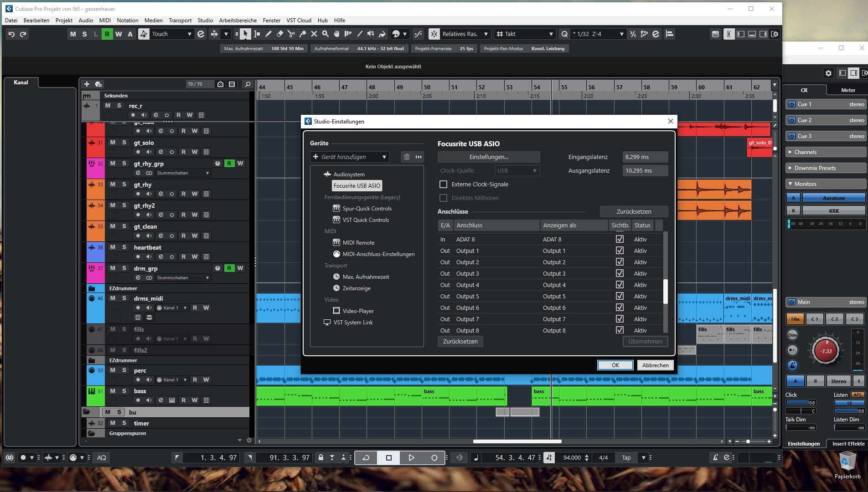Mute the bass track

113,391
